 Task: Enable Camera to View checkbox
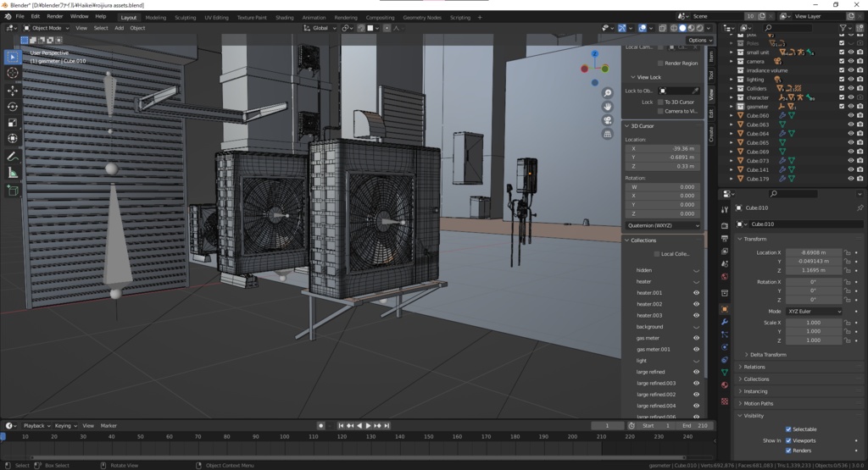tap(660, 111)
